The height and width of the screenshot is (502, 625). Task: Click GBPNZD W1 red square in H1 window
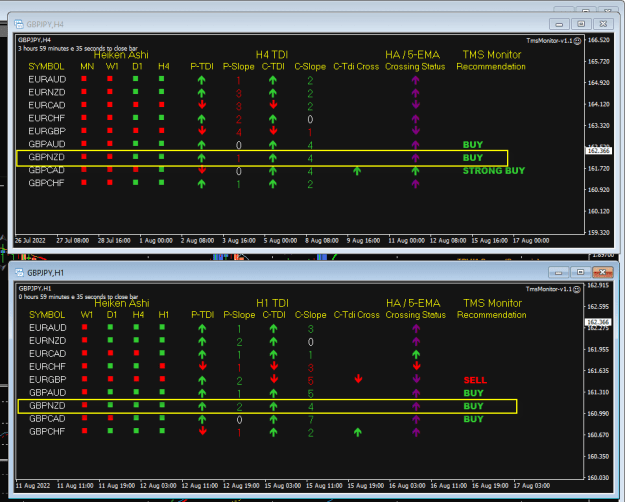[85, 405]
